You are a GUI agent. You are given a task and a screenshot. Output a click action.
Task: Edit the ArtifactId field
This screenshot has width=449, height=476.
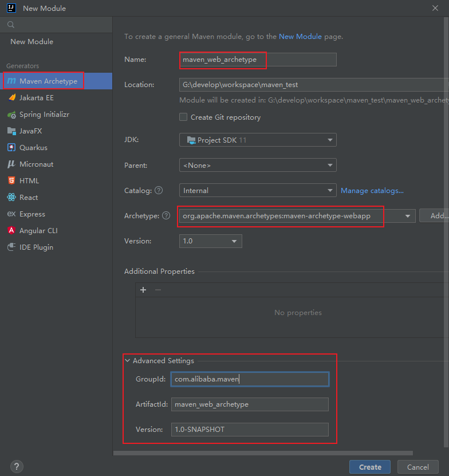[250, 404]
